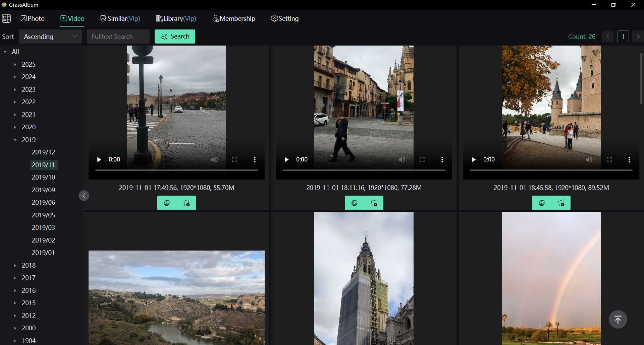Collapse the 2019 year tree node

coord(15,140)
